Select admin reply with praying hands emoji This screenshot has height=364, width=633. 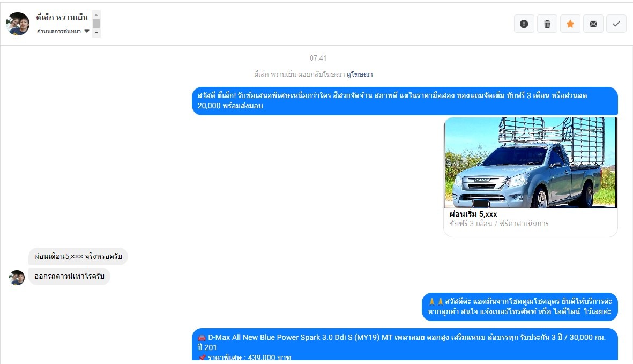point(519,307)
